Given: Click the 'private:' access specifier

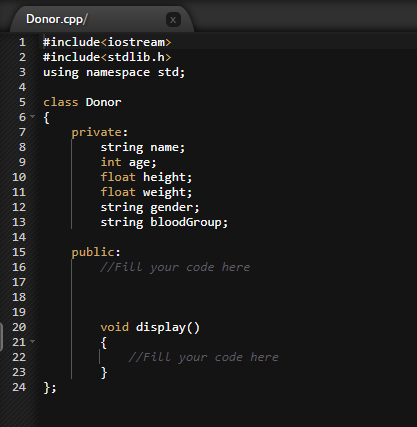Looking at the screenshot, I should click(x=100, y=132).
